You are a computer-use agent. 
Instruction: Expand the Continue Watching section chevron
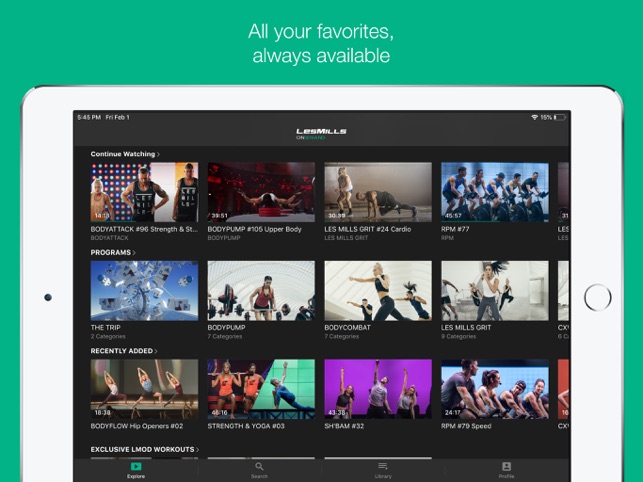point(158,154)
